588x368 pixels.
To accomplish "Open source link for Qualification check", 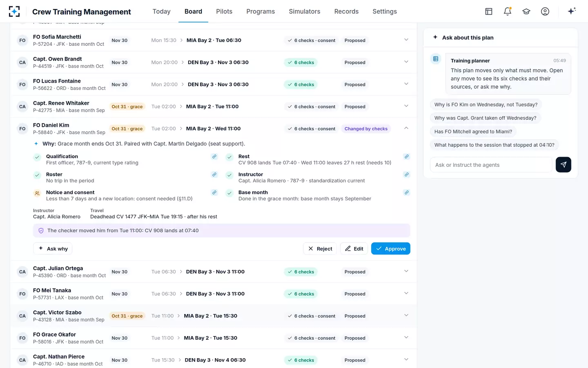I will coord(214,157).
